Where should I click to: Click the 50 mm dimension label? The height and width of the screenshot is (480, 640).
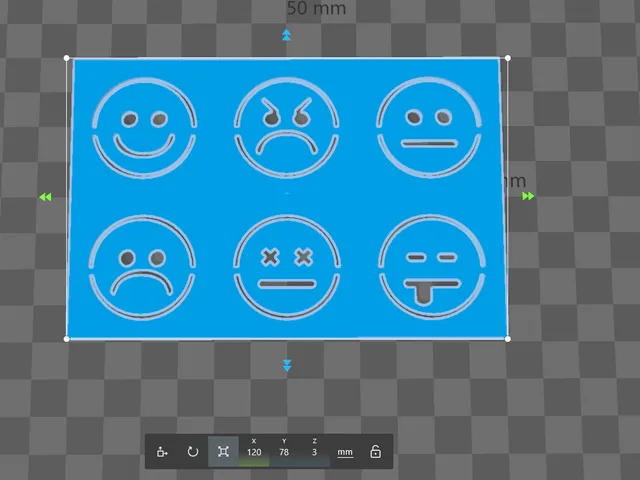point(316,8)
